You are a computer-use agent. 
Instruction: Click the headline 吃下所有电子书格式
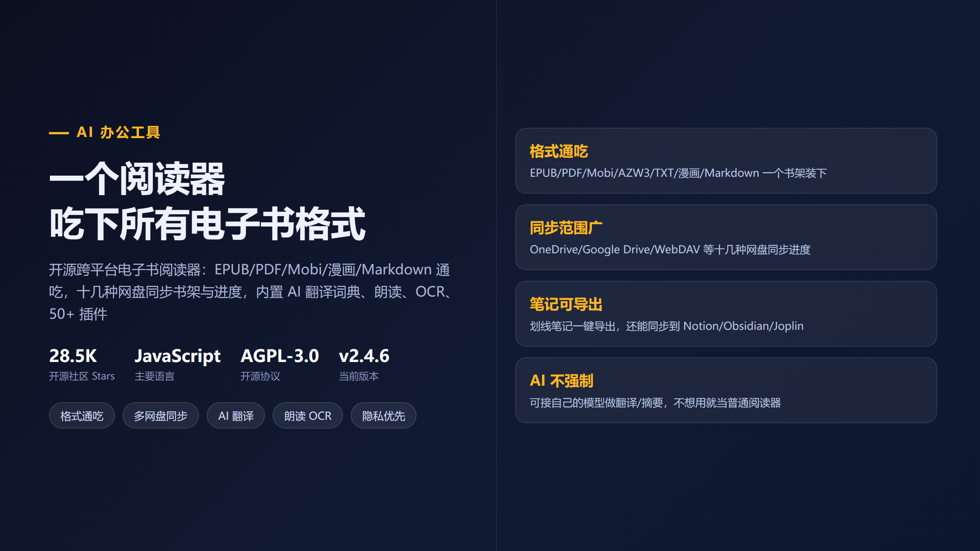pos(207,224)
